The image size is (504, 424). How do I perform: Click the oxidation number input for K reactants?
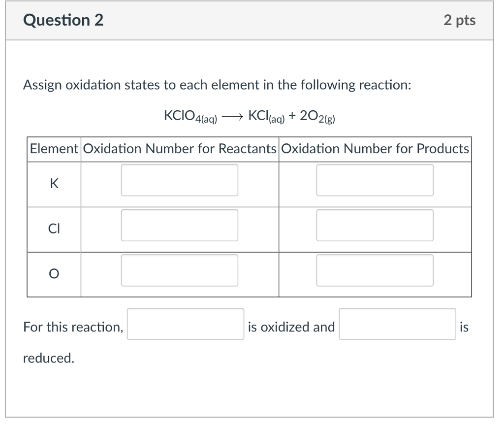pyautogui.click(x=179, y=180)
